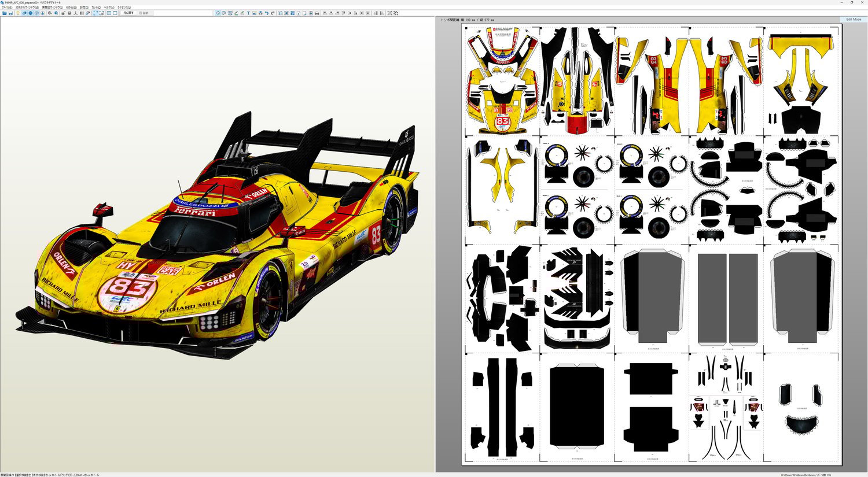
Task: Click the blue cube display icon
Action: 31,13
